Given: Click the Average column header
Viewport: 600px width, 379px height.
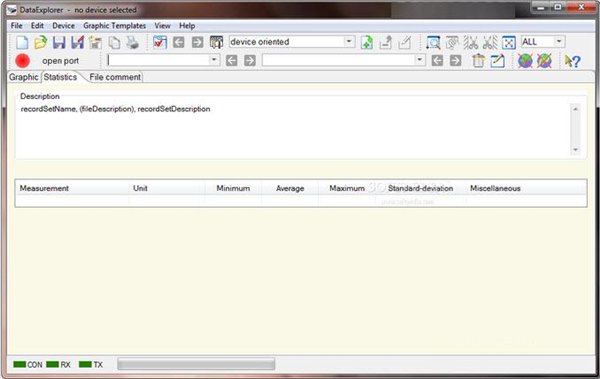Looking at the screenshot, I should click(290, 188).
